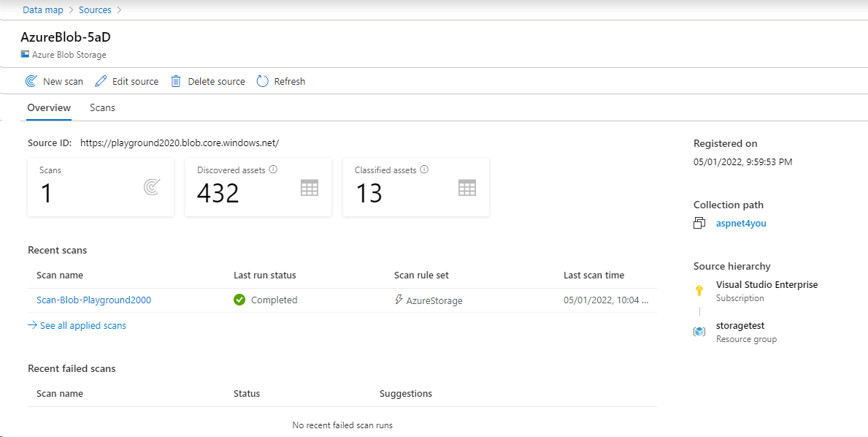Click the No recent failed scan runs message

pos(342,425)
